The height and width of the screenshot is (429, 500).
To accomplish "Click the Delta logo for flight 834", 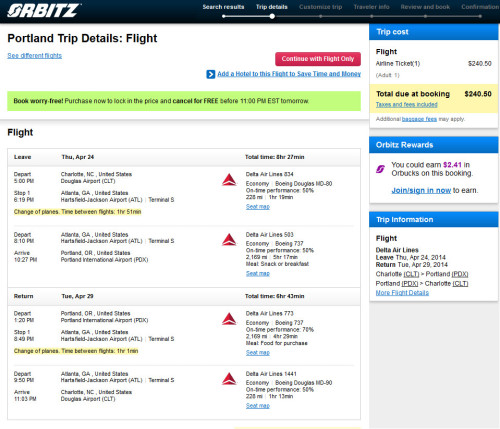I will pos(229,180).
